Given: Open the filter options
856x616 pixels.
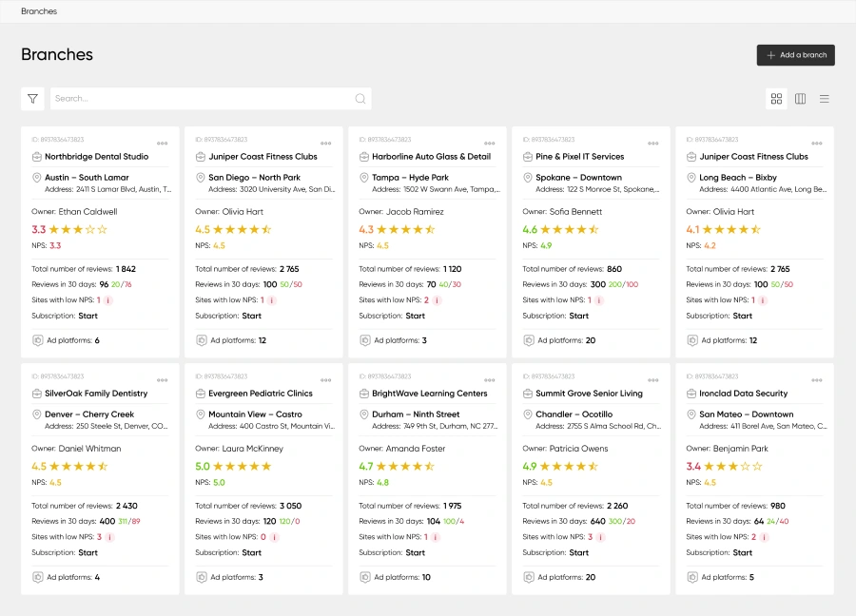Looking at the screenshot, I should 32,99.
